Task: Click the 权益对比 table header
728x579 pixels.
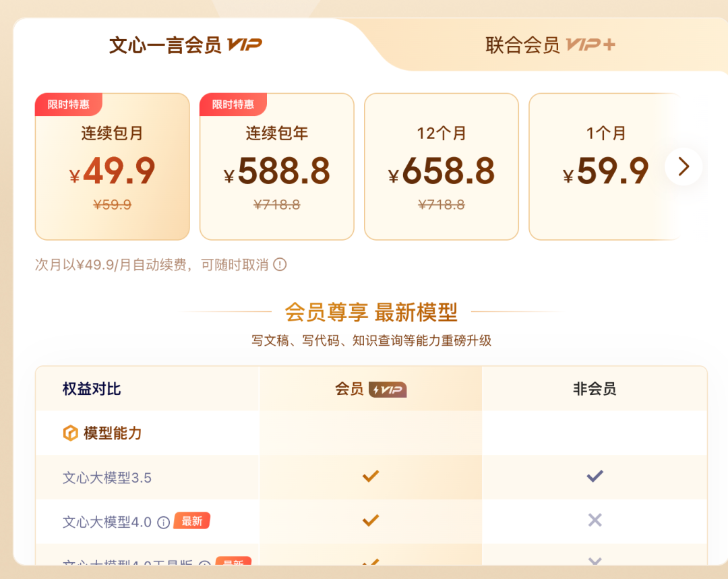Action: pyautogui.click(x=92, y=389)
